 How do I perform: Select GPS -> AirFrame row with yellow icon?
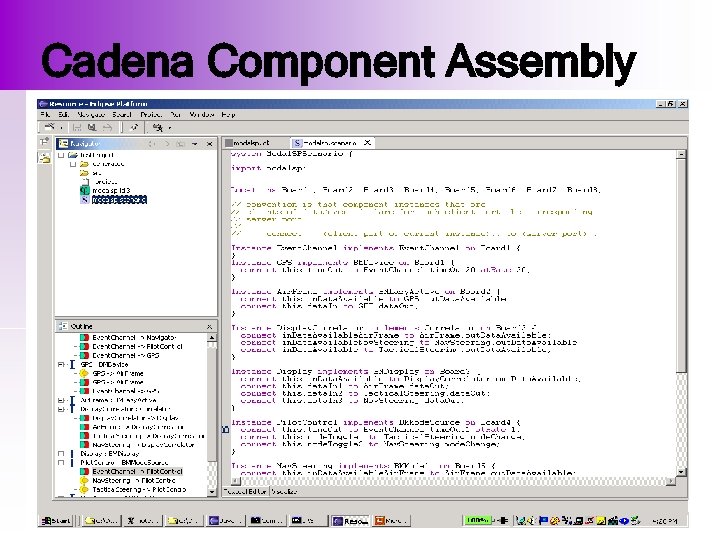pyautogui.click(x=112, y=373)
